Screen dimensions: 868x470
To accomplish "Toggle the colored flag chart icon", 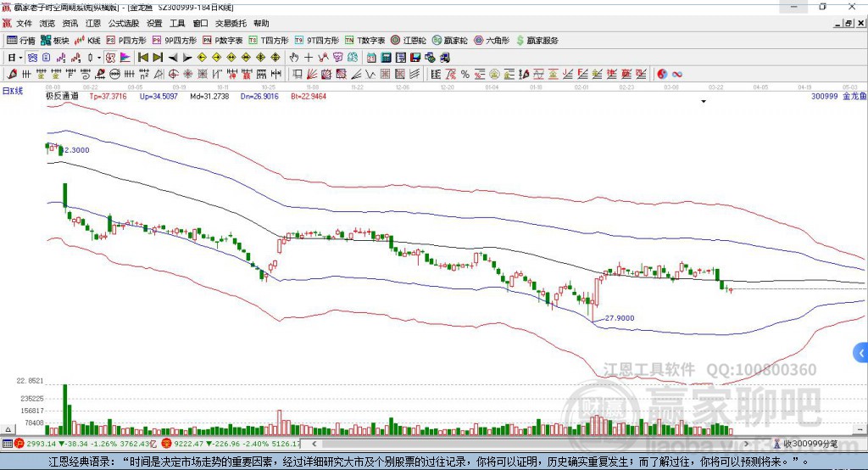I will (125, 58).
